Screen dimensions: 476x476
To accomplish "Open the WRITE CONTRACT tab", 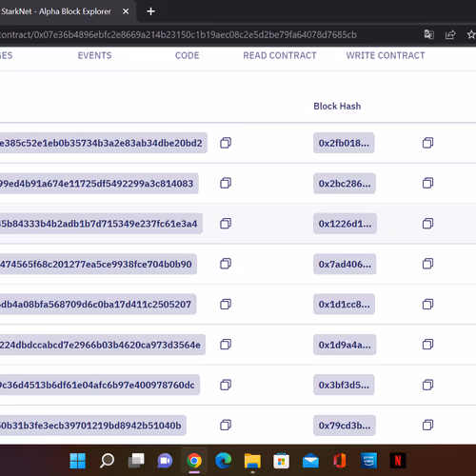I will tap(386, 55).
